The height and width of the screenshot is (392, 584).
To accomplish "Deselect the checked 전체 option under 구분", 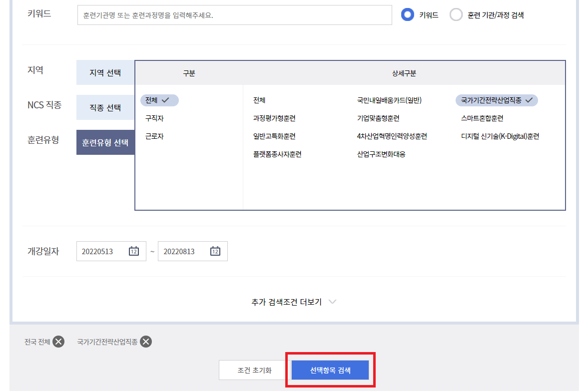I will [x=159, y=100].
